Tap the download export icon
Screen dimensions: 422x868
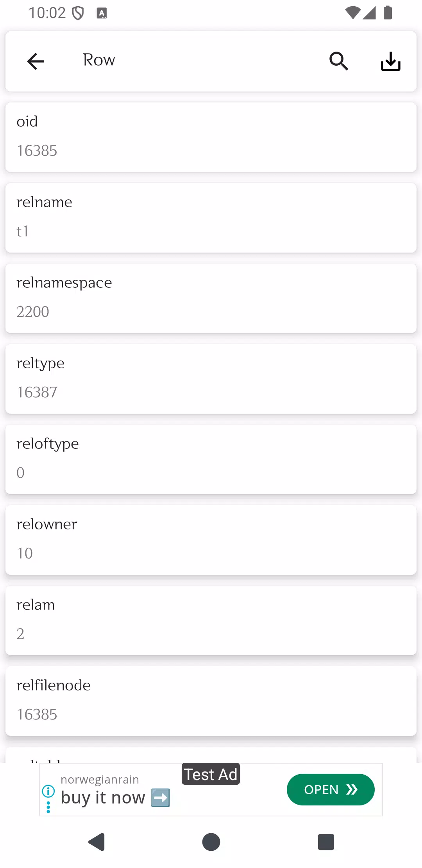click(390, 61)
